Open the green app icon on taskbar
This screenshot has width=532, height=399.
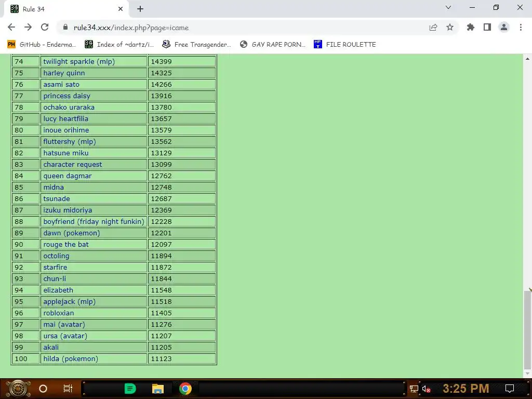[x=130, y=389]
